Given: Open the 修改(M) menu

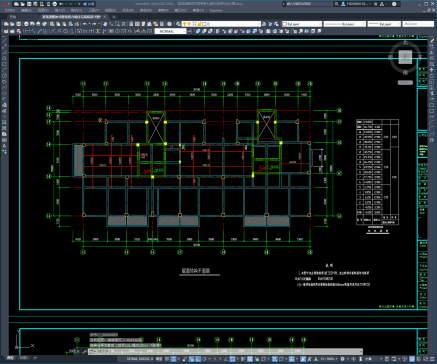Looking at the screenshot, I should coord(145,10).
